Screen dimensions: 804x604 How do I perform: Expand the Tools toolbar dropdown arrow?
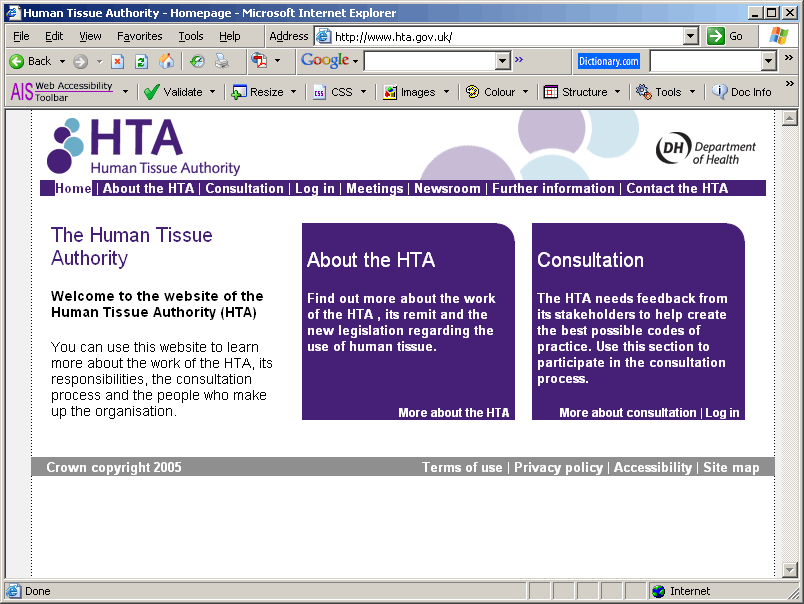coord(692,92)
